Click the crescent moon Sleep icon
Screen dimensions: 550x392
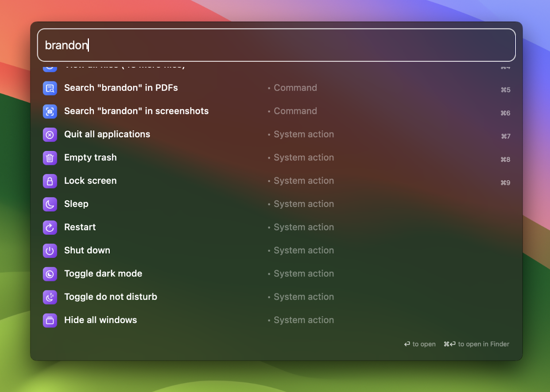50,204
